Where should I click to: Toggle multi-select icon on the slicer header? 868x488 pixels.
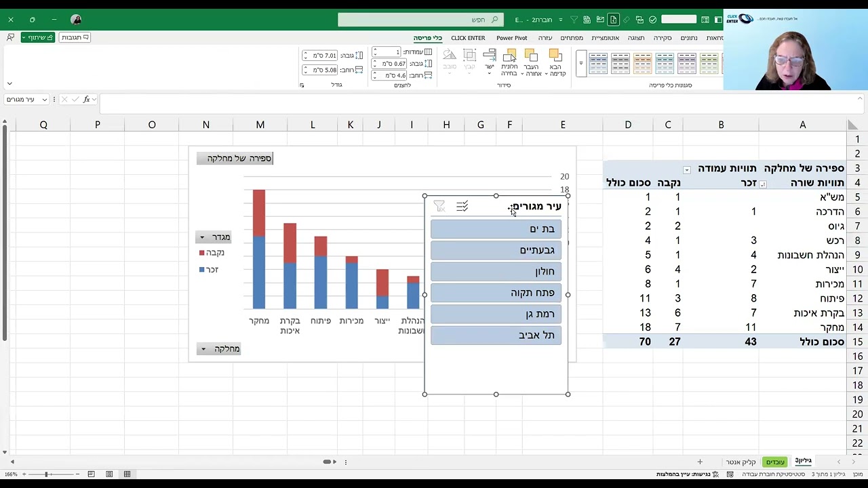point(462,206)
